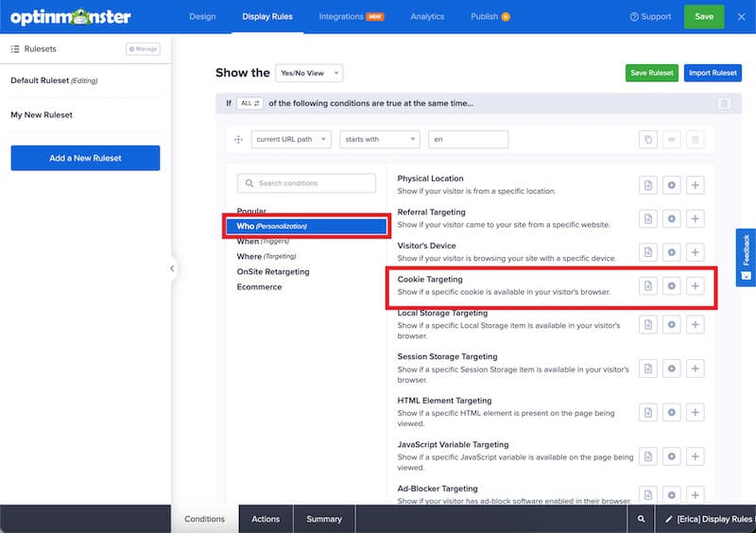The width and height of the screenshot is (756, 533).
Task: Open documentation for Physical Location
Action: (x=648, y=185)
